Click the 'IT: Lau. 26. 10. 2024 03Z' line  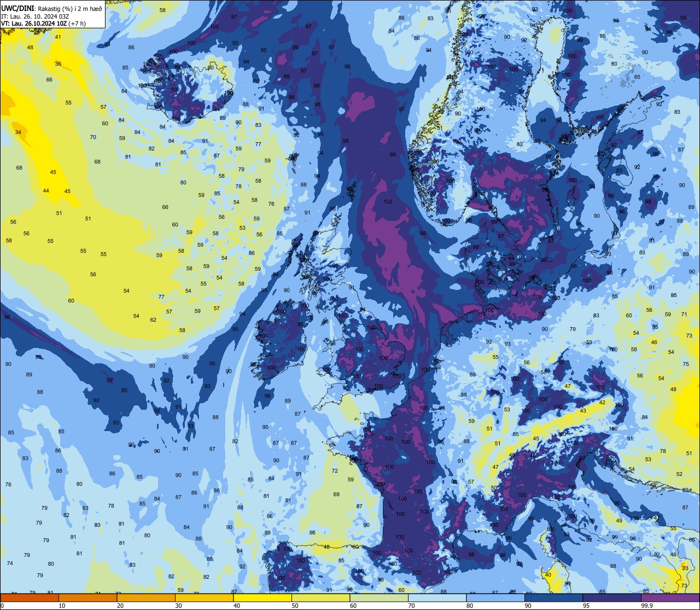(x=36, y=16)
